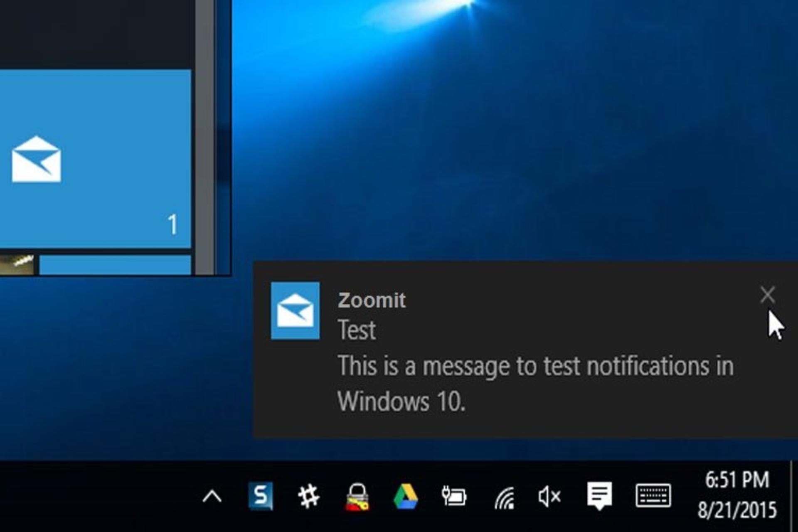Click the padlock with key tray icon

pos(357,496)
